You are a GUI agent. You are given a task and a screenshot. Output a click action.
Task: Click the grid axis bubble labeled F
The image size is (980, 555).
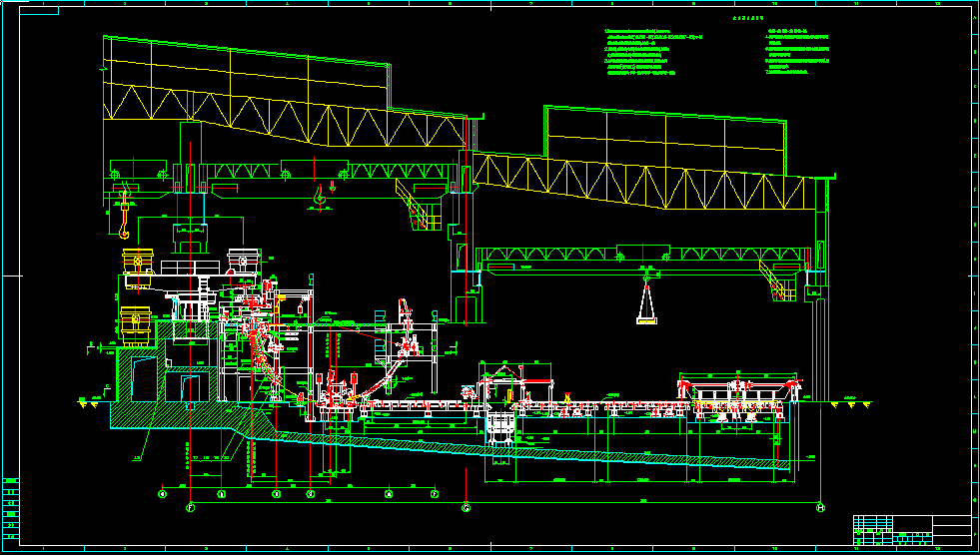click(190, 508)
